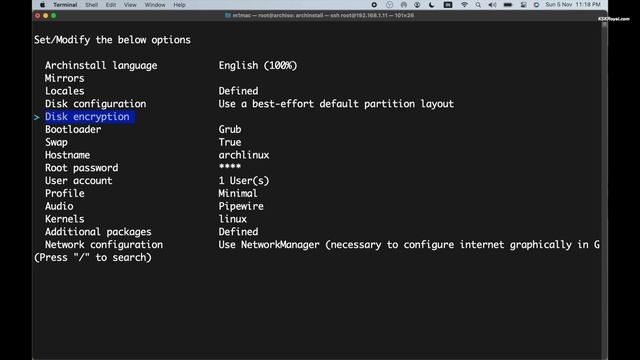Open Spotlight search magnifier icon
Image resolution: width=640 pixels, height=360 pixels.
click(478, 5)
